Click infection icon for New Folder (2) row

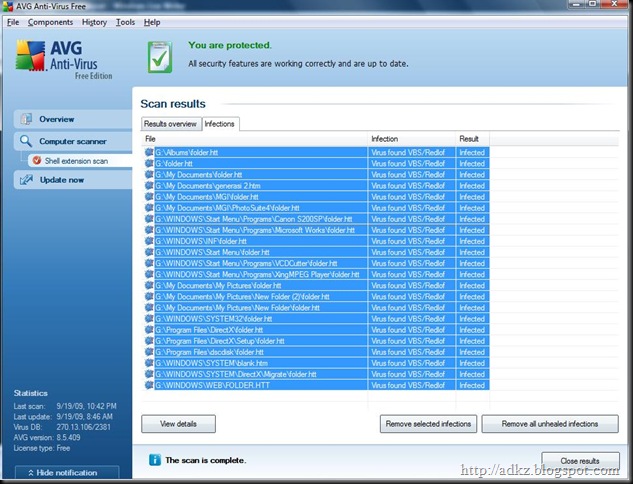point(149,297)
